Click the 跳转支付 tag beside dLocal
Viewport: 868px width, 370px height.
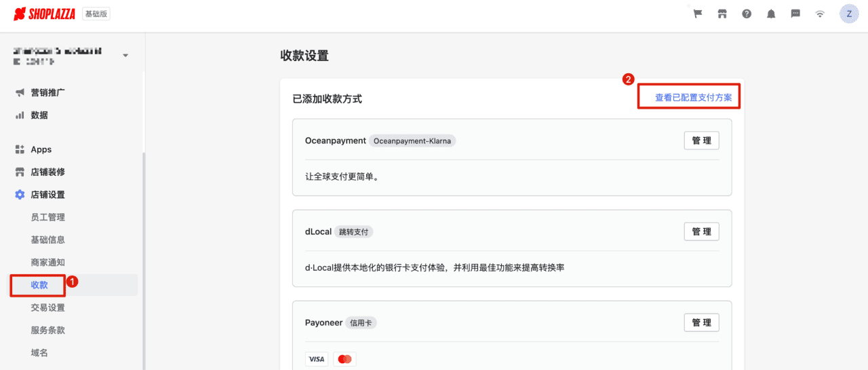pyautogui.click(x=353, y=232)
